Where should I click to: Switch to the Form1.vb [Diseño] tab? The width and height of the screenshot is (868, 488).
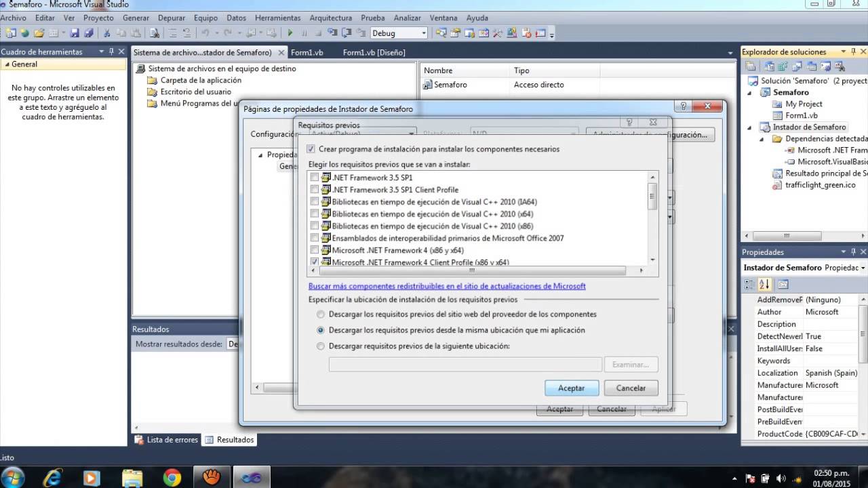[x=374, y=52]
